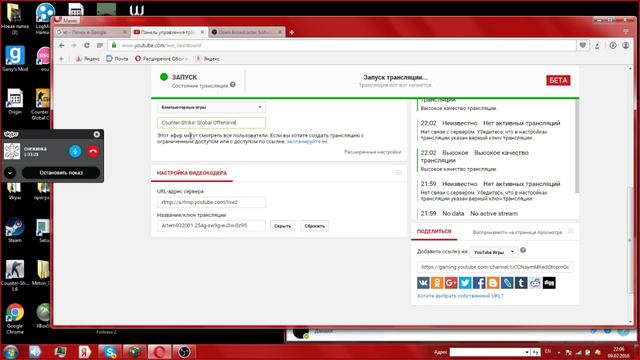Open YouTube Игры link target dropdown

tap(493, 252)
